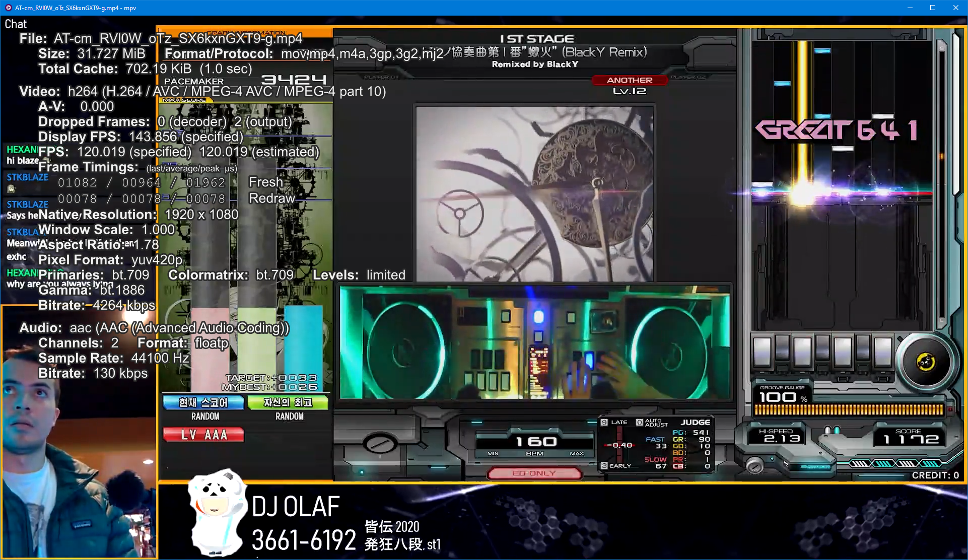Viewport: 968px width, 560px height.
Task: Click the Native Resolution: 1920 x 1080 line
Action: click(139, 215)
